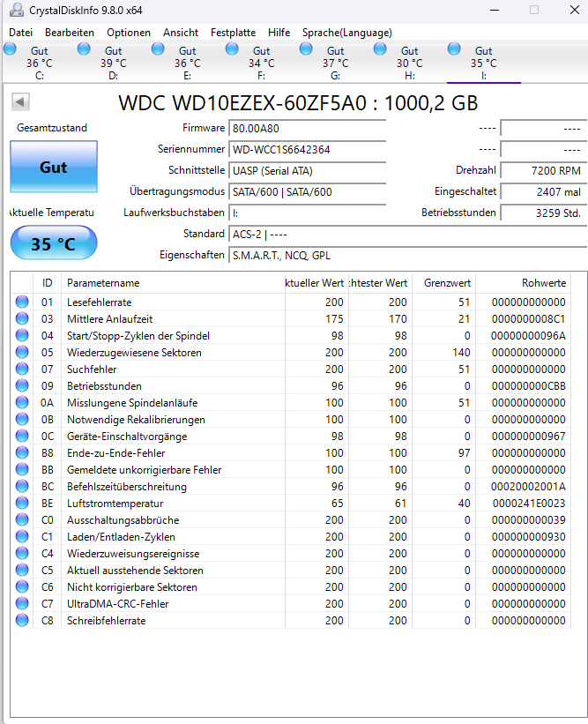The width and height of the screenshot is (588, 724).
Task: Select drive I: status orb
Action: (x=454, y=49)
